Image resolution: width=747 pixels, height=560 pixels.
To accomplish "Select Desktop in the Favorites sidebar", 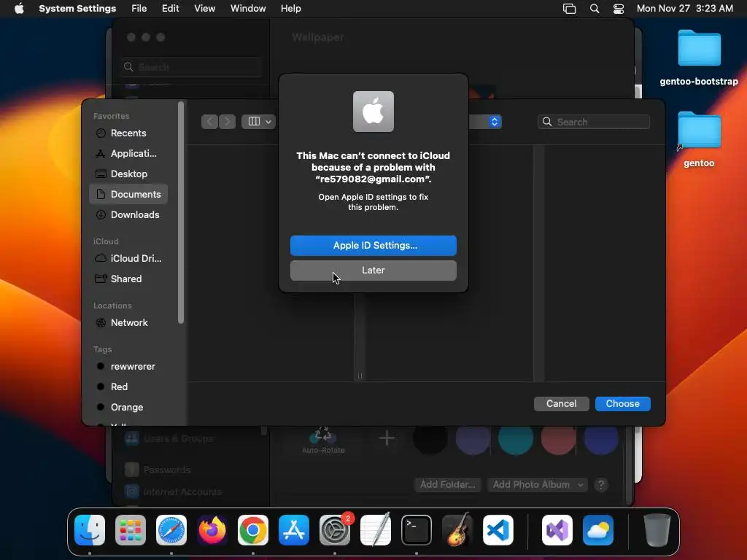I will point(128,174).
